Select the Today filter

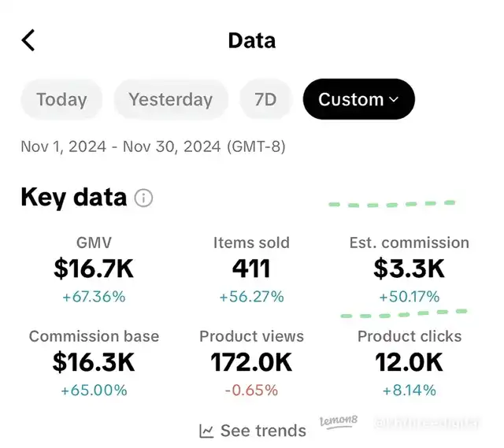pyautogui.click(x=61, y=99)
